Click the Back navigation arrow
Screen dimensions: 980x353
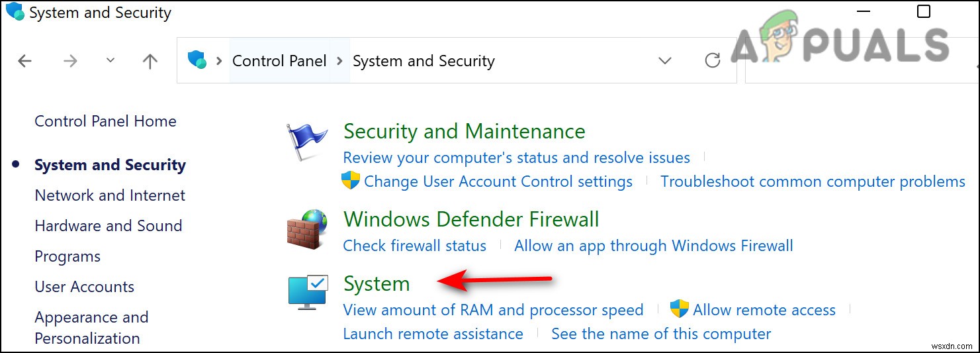click(24, 62)
